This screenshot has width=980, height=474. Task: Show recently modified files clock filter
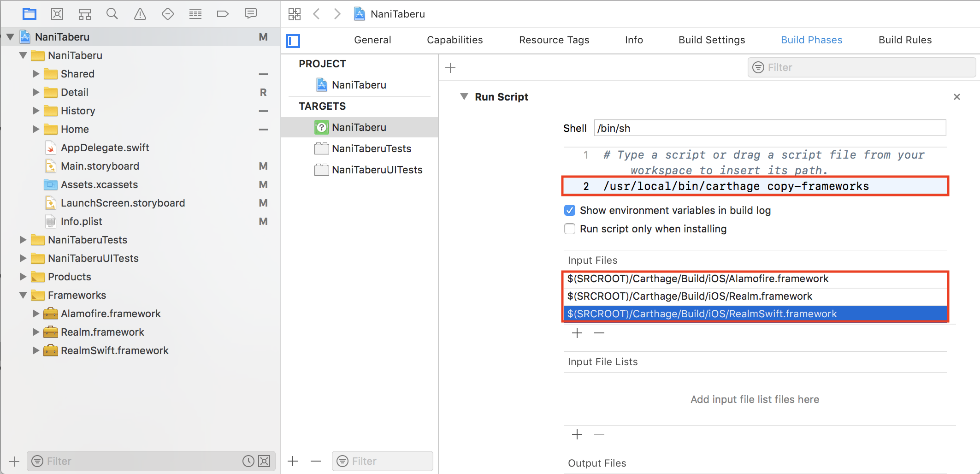coord(248,461)
